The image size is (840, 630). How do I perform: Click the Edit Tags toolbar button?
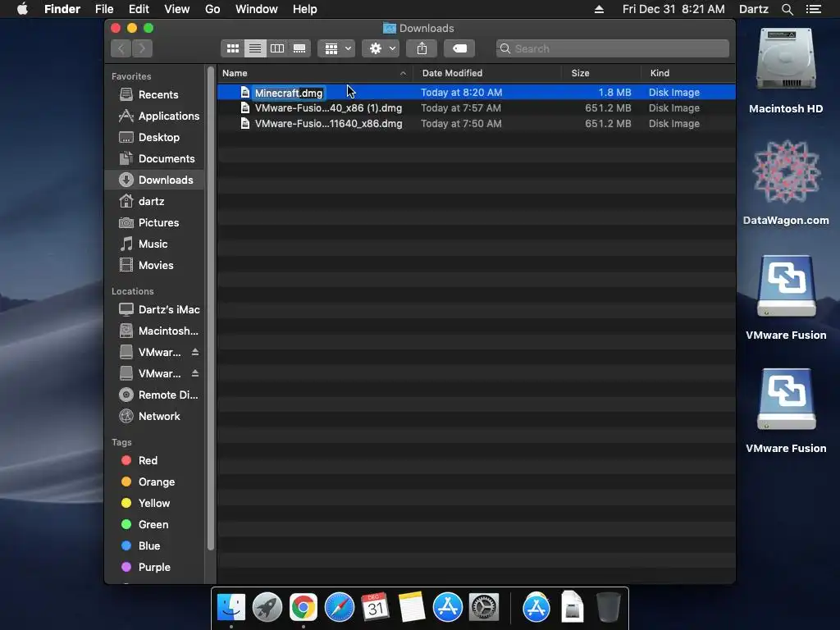[459, 48]
